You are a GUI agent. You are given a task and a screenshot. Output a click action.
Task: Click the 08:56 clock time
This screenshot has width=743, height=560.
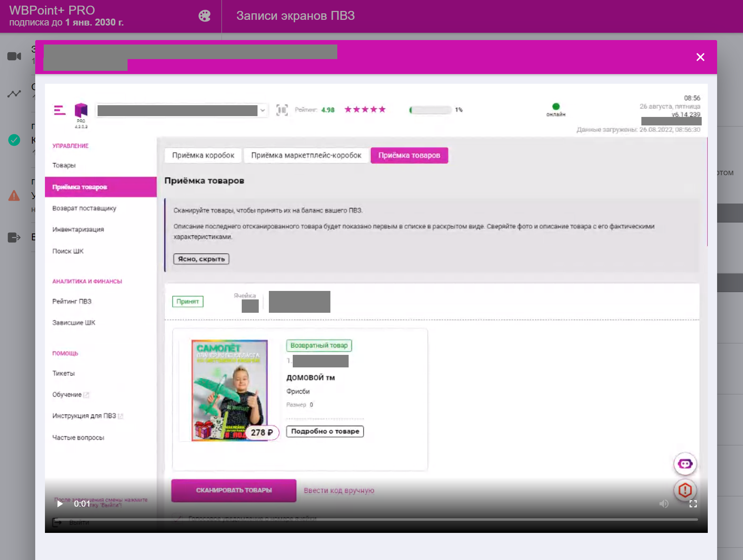click(x=692, y=98)
